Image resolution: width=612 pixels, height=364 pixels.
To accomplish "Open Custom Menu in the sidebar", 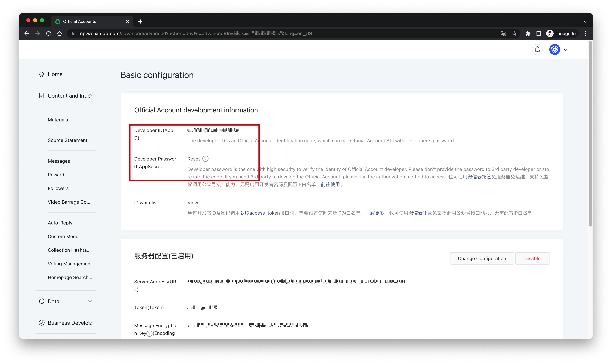I will 63,236.
